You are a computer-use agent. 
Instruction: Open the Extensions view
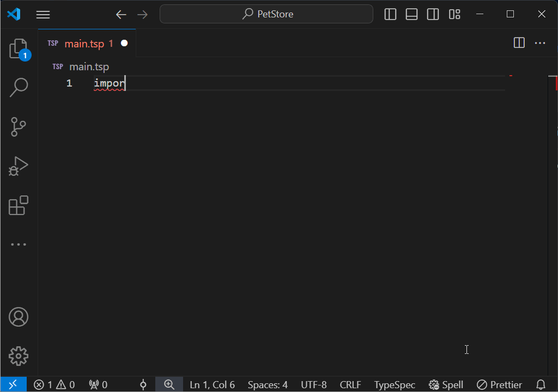tap(19, 205)
